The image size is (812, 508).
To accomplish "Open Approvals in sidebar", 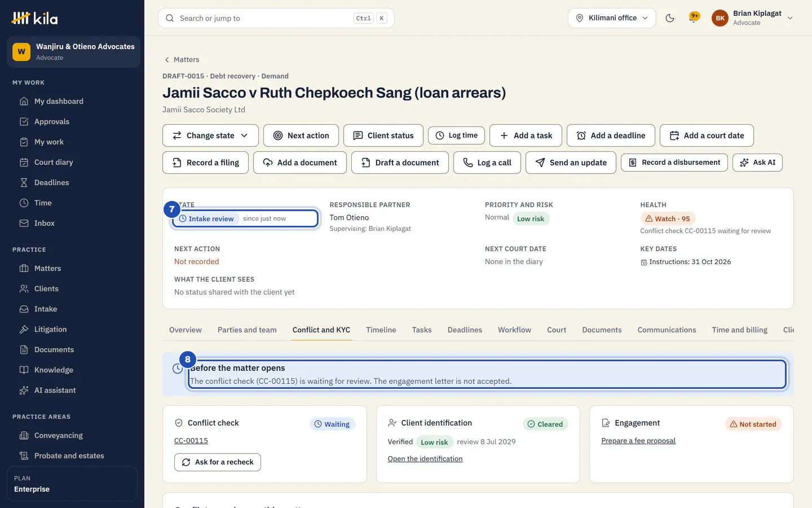I will [x=72, y=121].
